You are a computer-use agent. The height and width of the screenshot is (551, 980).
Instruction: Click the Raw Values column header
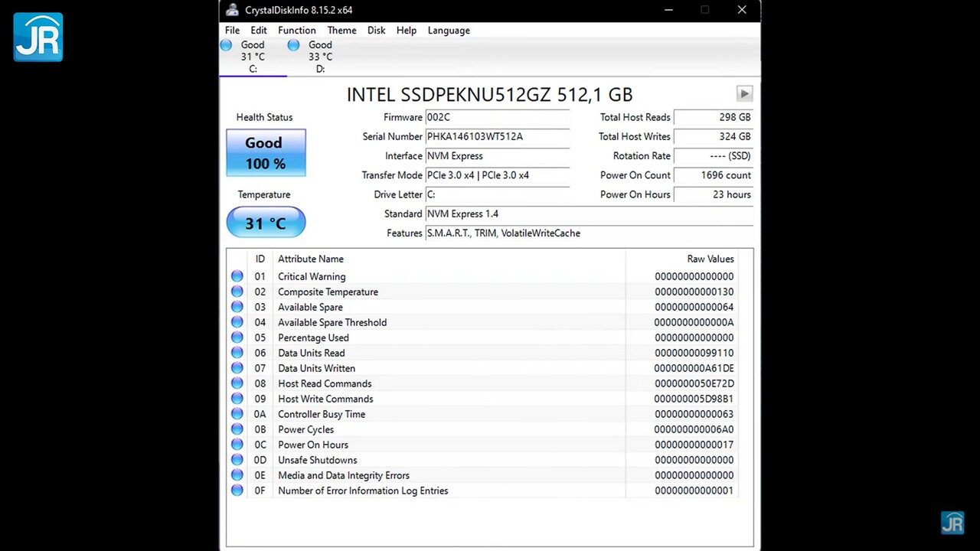(710, 259)
